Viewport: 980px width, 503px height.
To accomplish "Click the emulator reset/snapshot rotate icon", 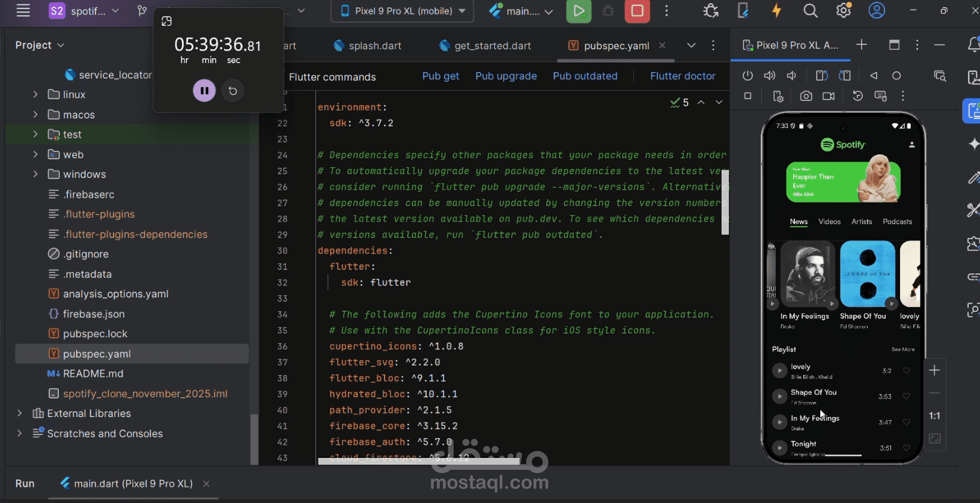I will pos(857,96).
